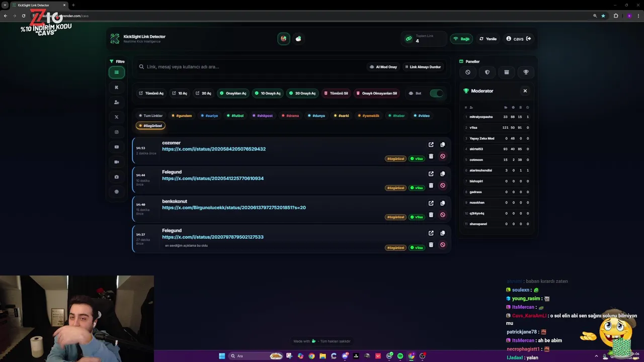
Task: Filter links by X (Twitter) icon
Action: coord(116,117)
